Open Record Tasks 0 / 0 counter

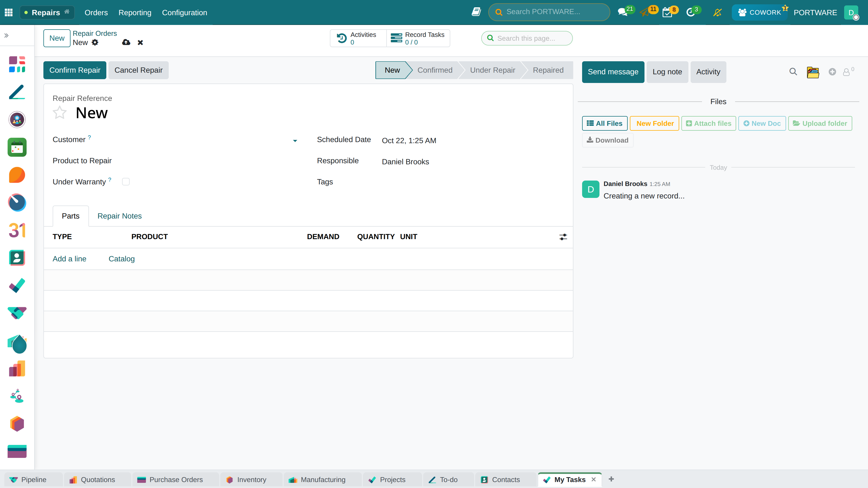[418, 38]
